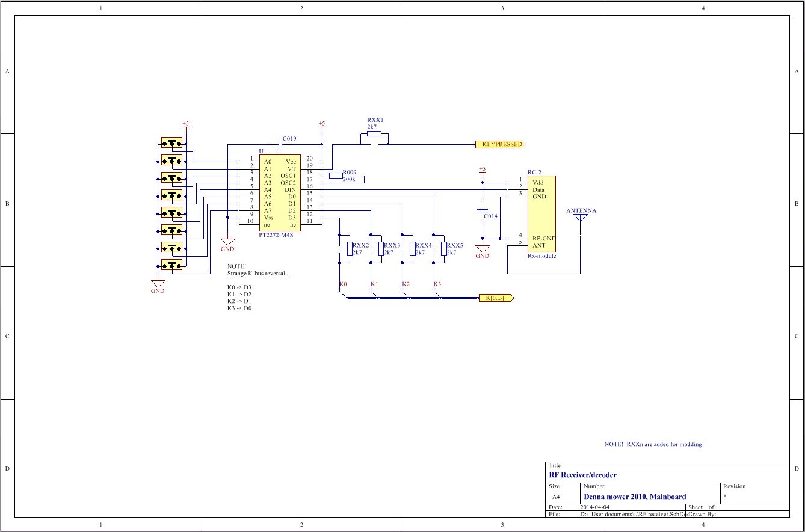Select the K[0..3] bus port
805x532 pixels.
(x=495, y=298)
